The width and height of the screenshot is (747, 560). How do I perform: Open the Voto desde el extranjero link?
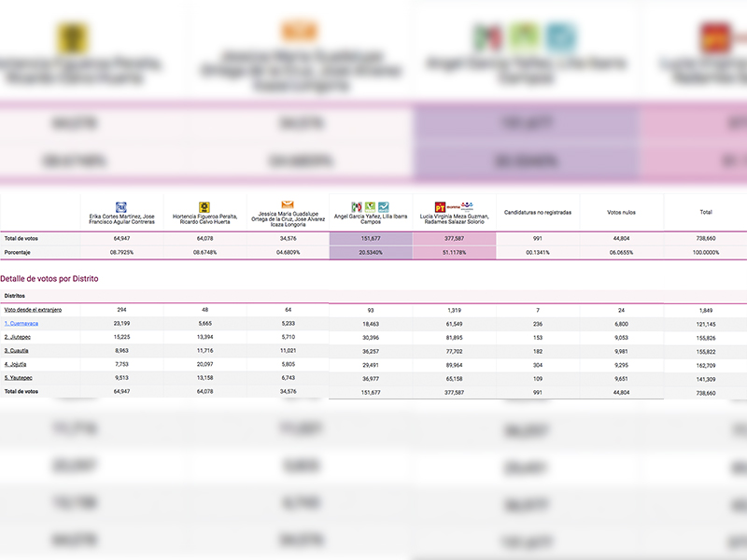tap(33, 310)
